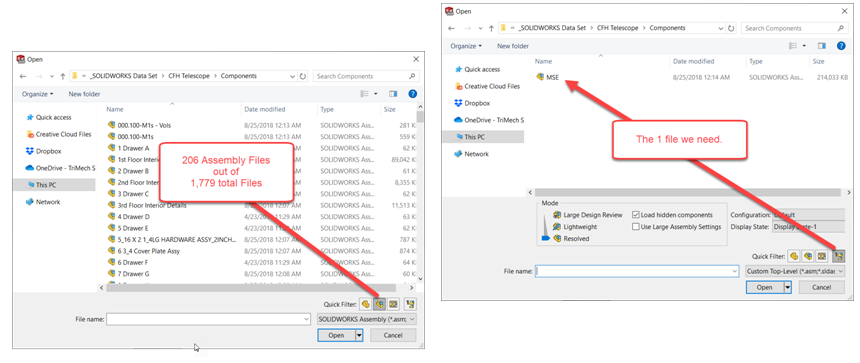Open Custom Top-Level file type dropdown
This screenshot has height=363, width=860.
(795, 271)
